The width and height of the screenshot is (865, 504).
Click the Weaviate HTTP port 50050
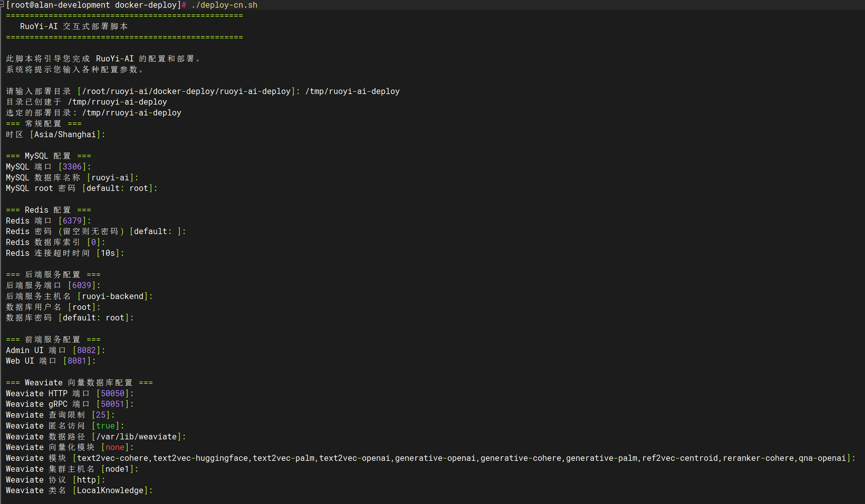click(112, 394)
